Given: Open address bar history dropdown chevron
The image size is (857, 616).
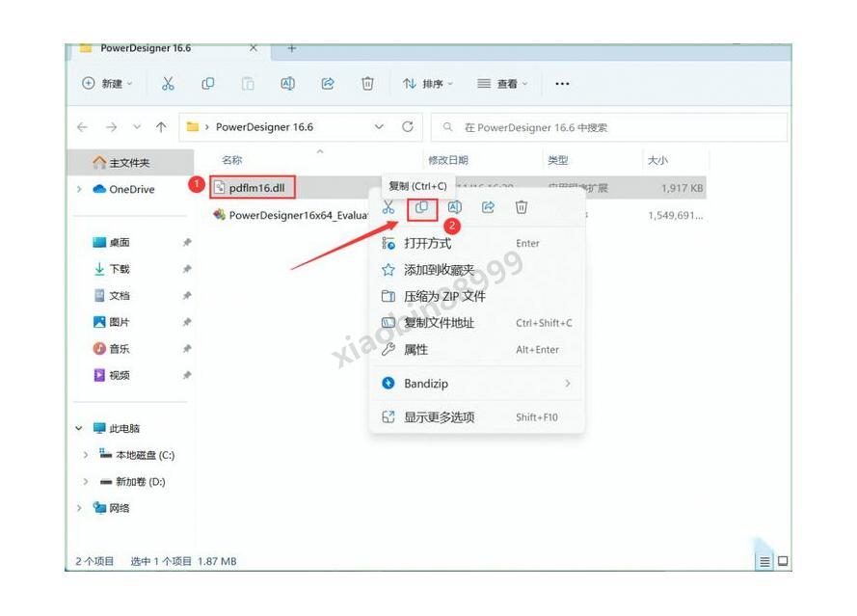Looking at the screenshot, I should point(379,127).
